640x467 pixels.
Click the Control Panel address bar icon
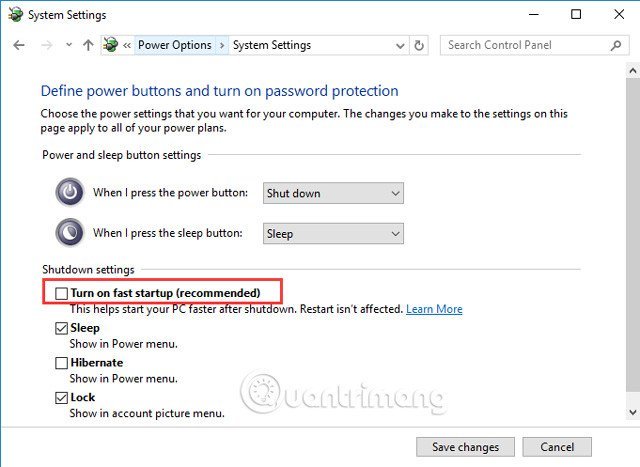tap(112, 45)
